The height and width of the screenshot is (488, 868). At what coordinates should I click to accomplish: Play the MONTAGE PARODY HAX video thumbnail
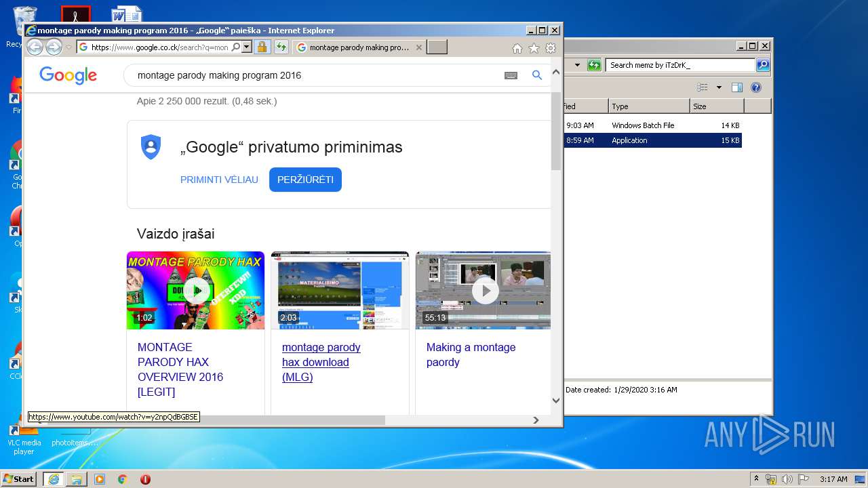pos(195,290)
